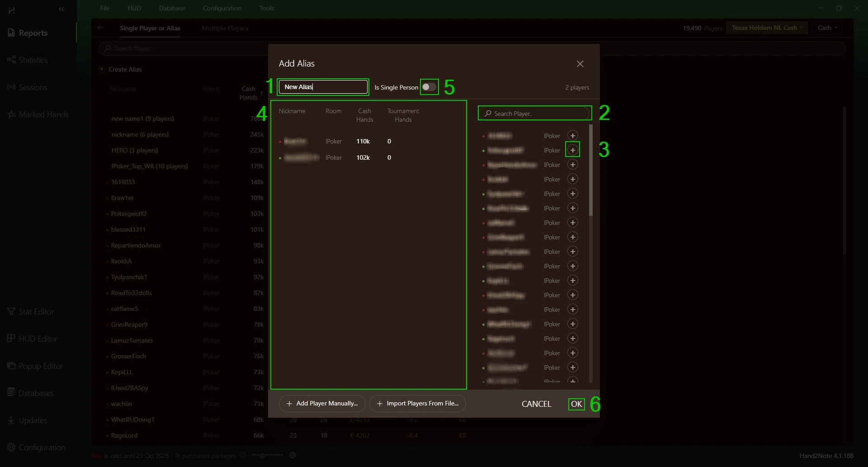Open the HUD Editor from the sidebar

pos(38,339)
